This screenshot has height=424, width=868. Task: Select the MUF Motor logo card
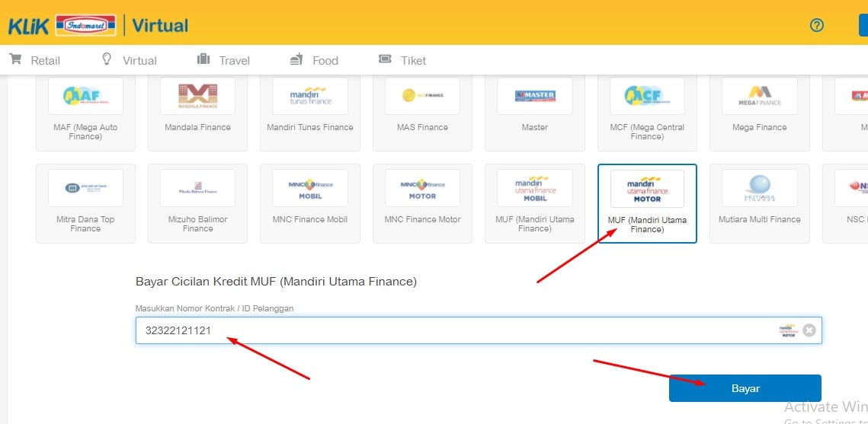(647, 189)
